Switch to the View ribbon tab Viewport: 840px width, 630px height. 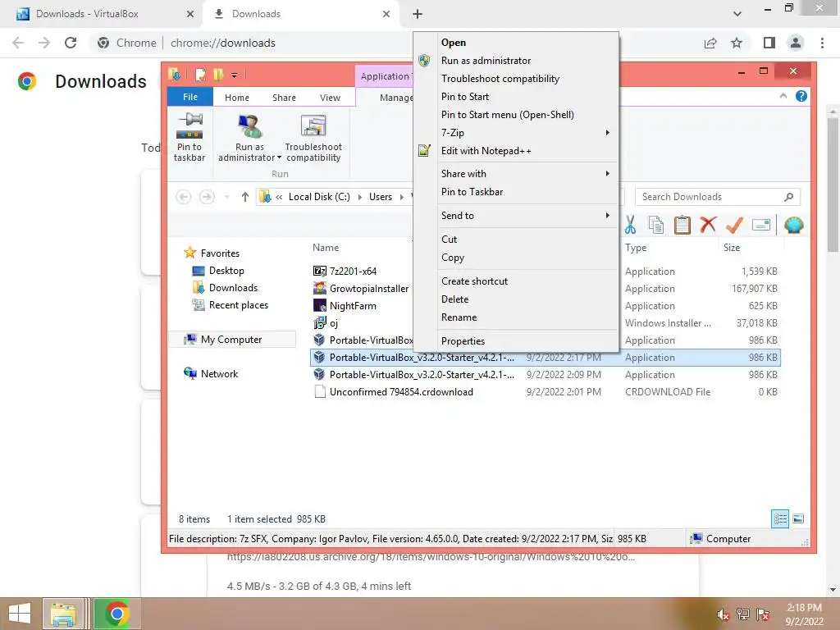pos(330,98)
